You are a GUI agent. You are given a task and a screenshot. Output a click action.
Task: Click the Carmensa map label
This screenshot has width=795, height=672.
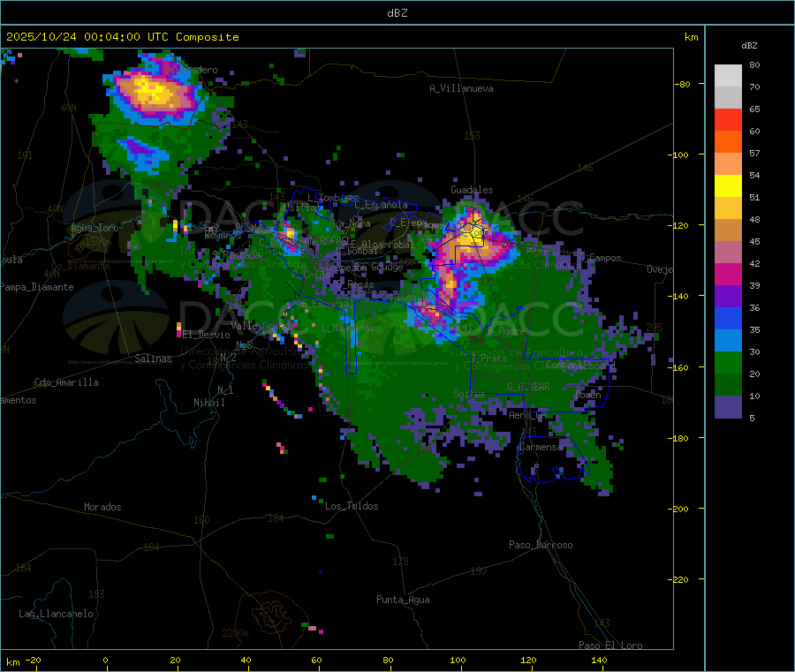(x=541, y=447)
